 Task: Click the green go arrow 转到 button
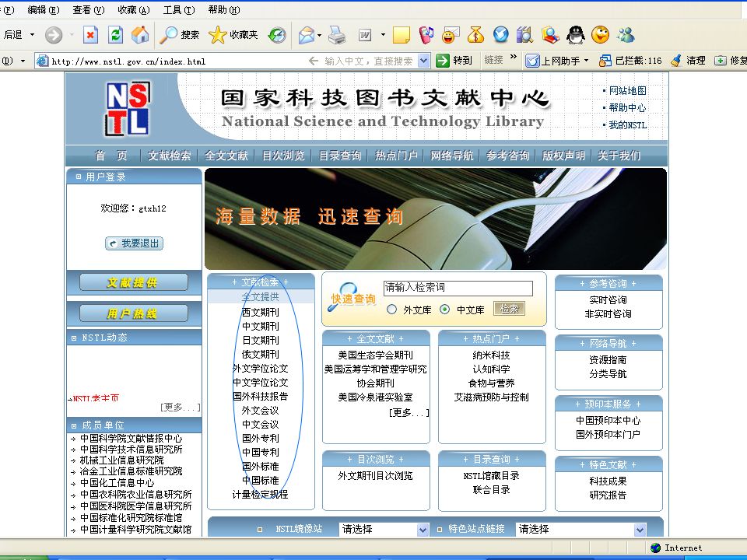454,61
